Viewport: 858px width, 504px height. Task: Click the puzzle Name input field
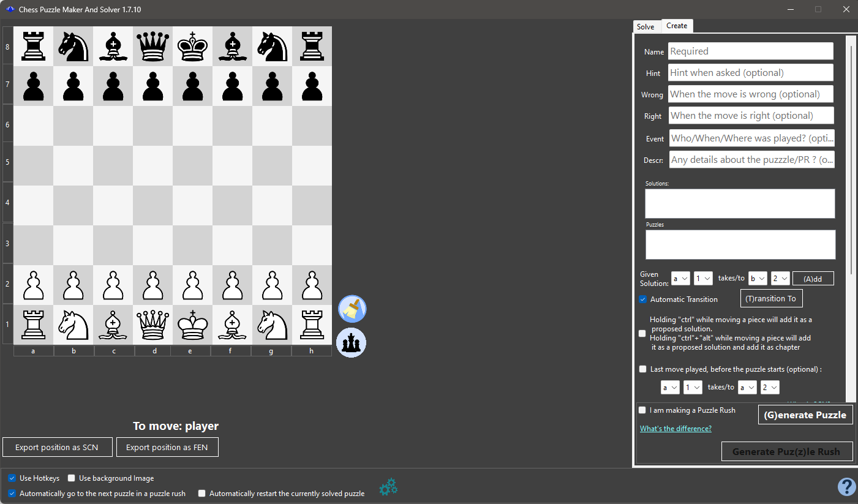point(751,51)
